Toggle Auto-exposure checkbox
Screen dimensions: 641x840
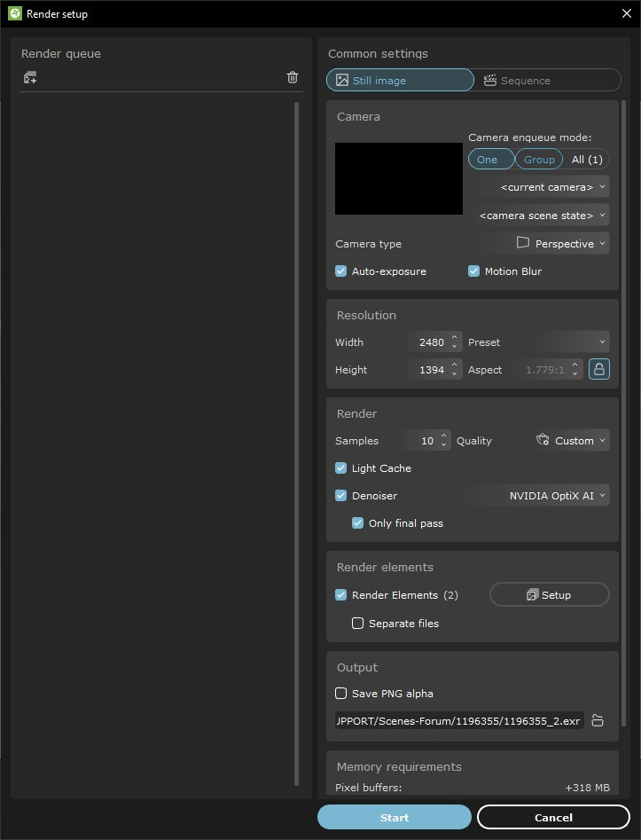click(x=341, y=271)
